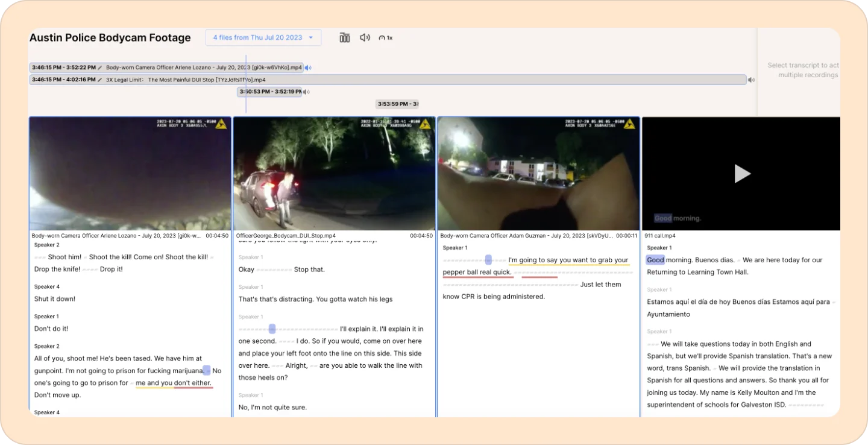
Task: Select the Arlene Lozano timeline bar
Action: (x=166, y=68)
